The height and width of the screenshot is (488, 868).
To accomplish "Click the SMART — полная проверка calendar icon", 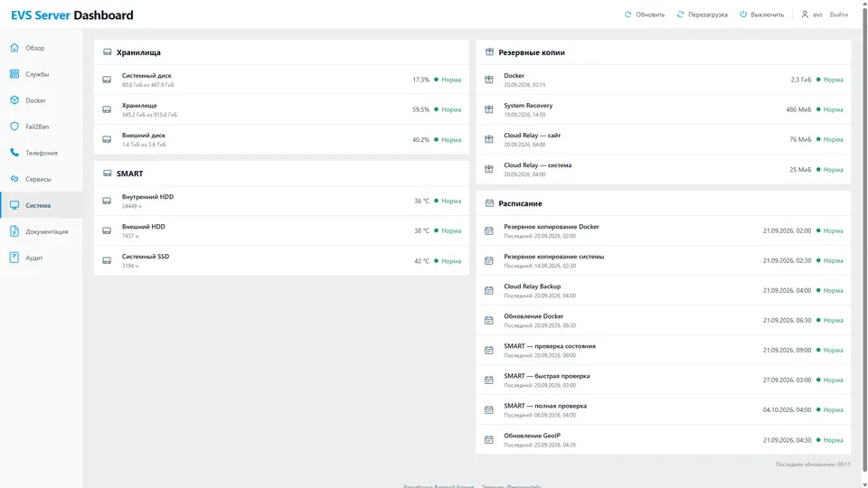I will point(489,410).
